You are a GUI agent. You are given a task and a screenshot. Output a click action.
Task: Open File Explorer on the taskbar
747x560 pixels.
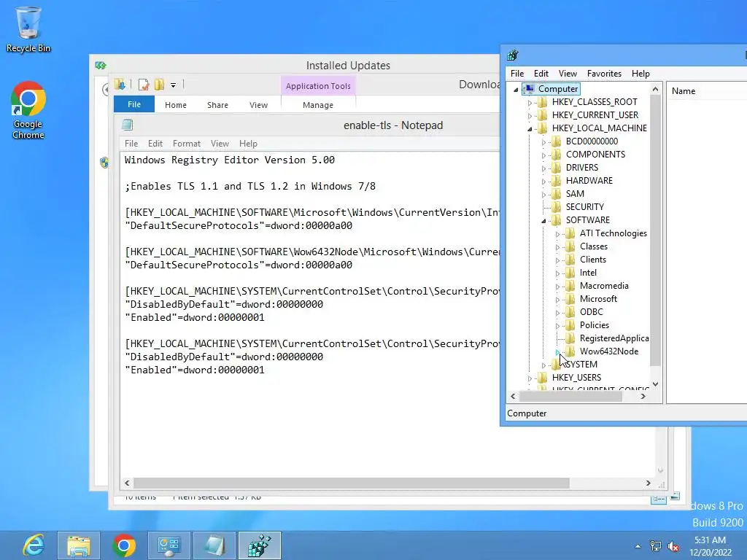79,545
